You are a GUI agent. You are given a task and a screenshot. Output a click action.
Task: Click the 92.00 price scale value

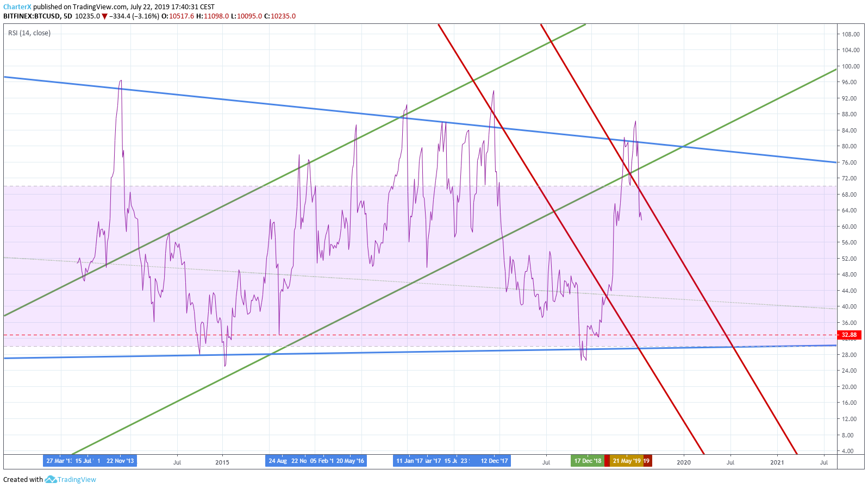click(849, 98)
